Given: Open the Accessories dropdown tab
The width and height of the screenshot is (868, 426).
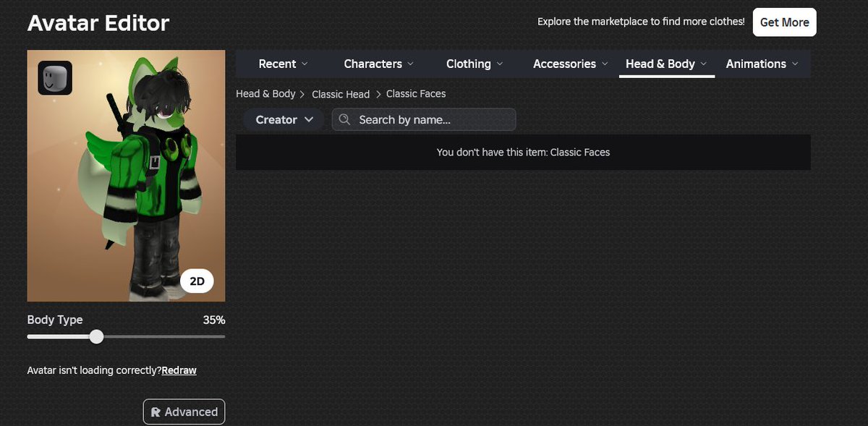Looking at the screenshot, I should 571,64.
